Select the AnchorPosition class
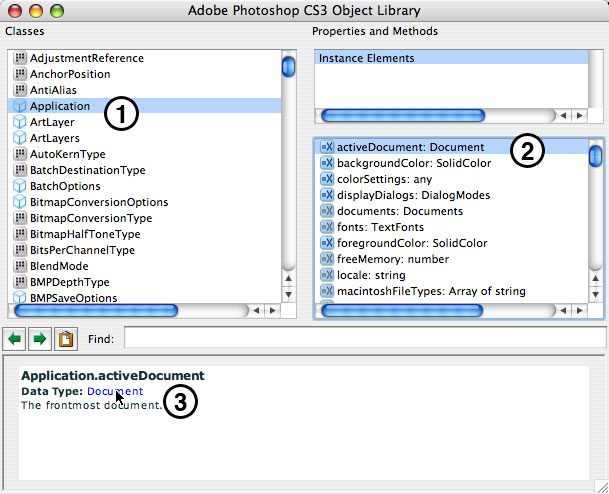The width and height of the screenshot is (609, 494). click(70, 74)
